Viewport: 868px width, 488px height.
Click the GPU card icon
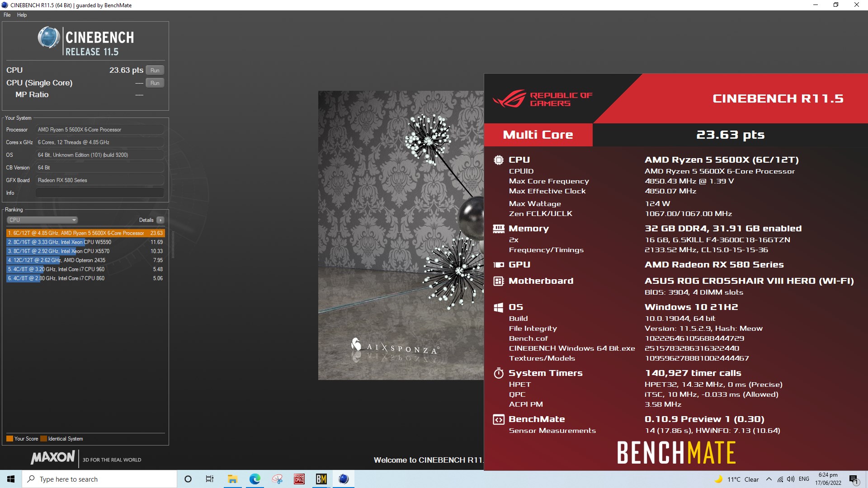pos(498,265)
